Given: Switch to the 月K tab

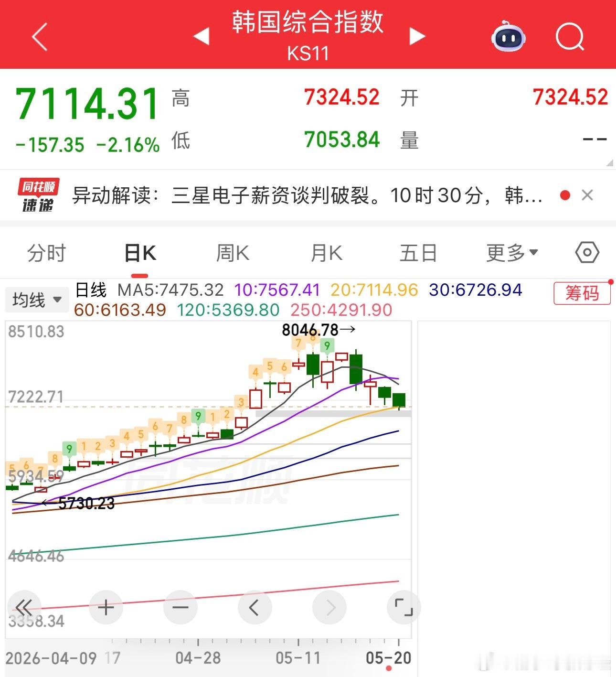Looking at the screenshot, I should pyautogui.click(x=327, y=253).
